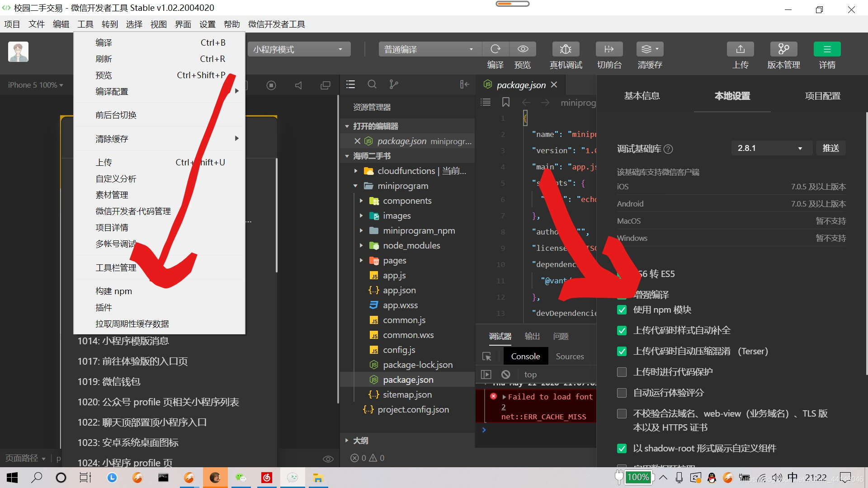The height and width of the screenshot is (488, 868).
Task: Click the orange loading progress bar at the top
Action: [x=512, y=4]
